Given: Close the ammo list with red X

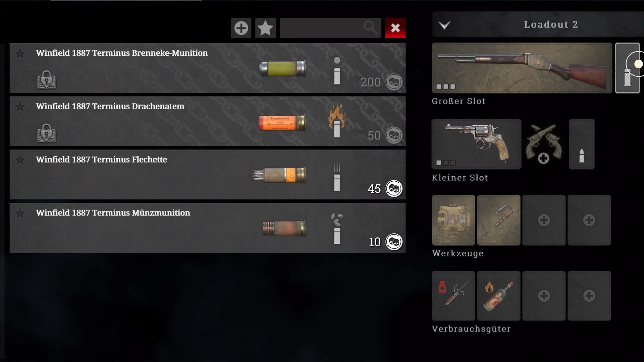Looking at the screenshot, I should (x=395, y=28).
